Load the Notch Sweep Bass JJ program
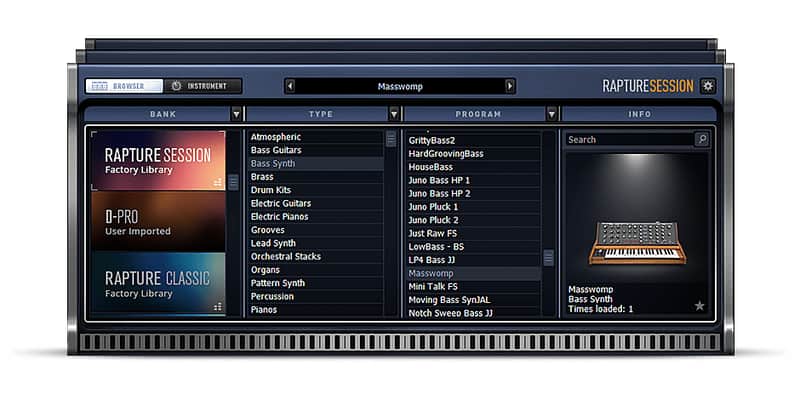This screenshot has height=400, width=800. pos(473,313)
